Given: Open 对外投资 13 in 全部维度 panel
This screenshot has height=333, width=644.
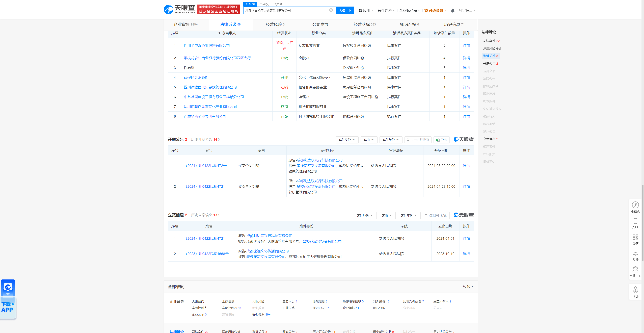Looking at the screenshot, I should point(381,301).
